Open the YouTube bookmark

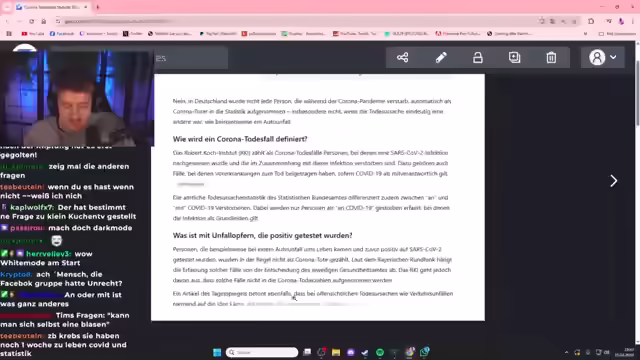coord(33,33)
